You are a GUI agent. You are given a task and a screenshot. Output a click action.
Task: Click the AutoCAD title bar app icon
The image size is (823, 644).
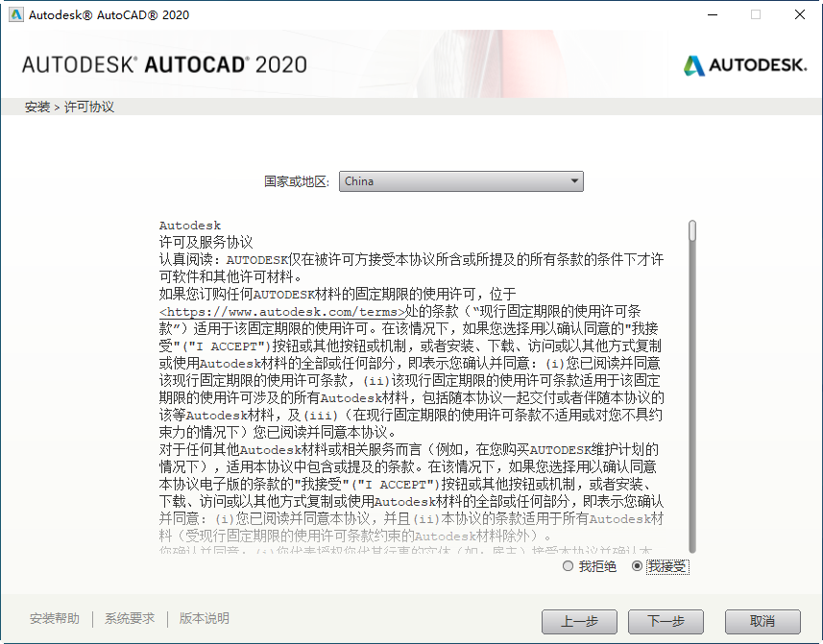click(16, 14)
